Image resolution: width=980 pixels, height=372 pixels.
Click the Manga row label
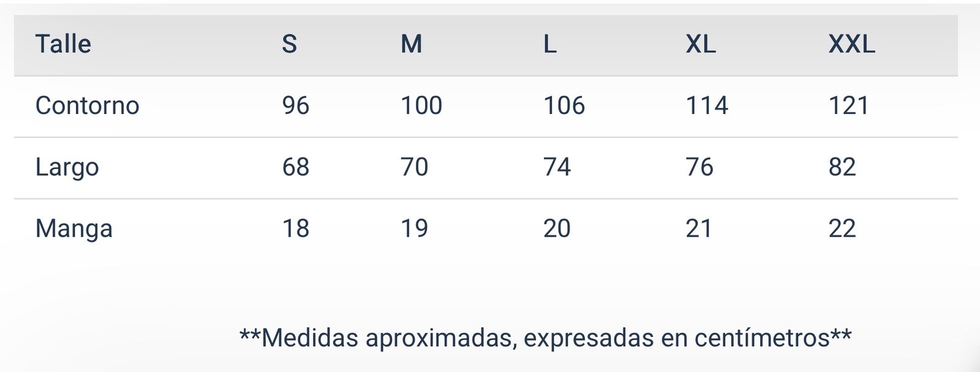[x=73, y=229]
